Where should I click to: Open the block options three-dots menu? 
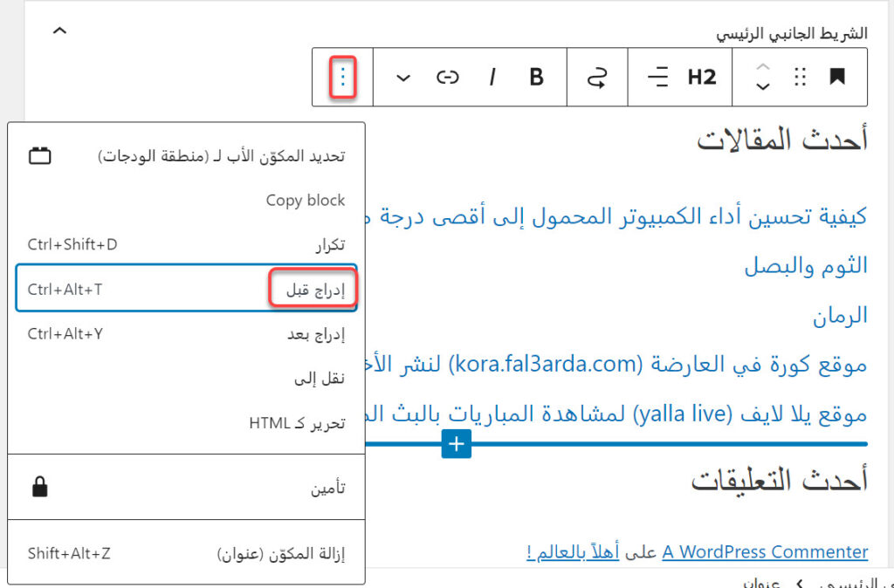342,77
